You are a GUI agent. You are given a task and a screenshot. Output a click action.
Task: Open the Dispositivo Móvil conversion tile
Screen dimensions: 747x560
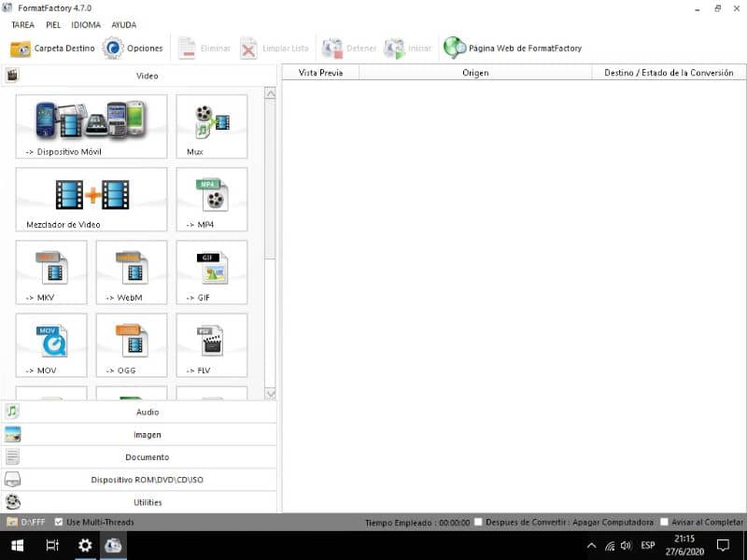tap(92, 126)
